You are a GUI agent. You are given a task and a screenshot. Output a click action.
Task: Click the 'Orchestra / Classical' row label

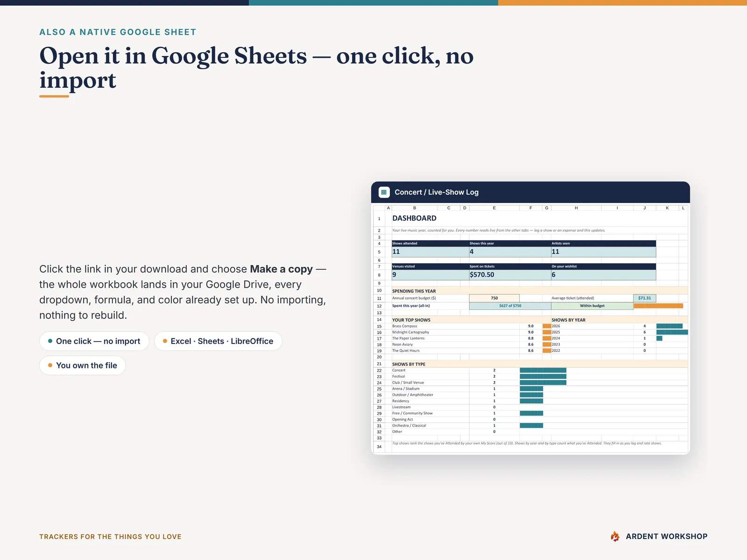pyautogui.click(x=409, y=426)
